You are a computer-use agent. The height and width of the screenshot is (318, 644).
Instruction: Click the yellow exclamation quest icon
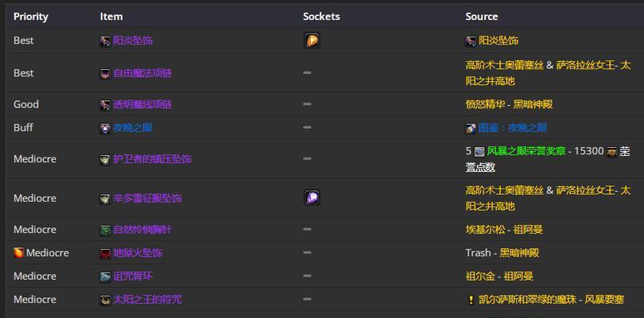471,300
